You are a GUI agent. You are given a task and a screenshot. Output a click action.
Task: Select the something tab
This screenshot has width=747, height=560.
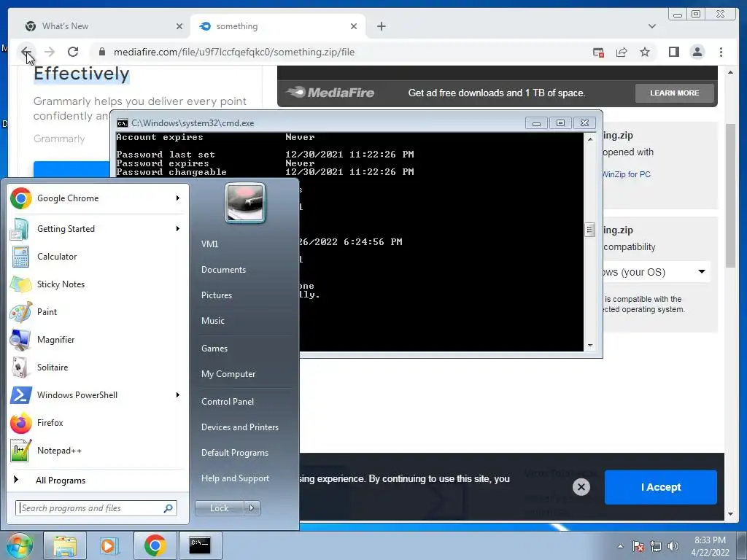pyautogui.click(x=277, y=26)
